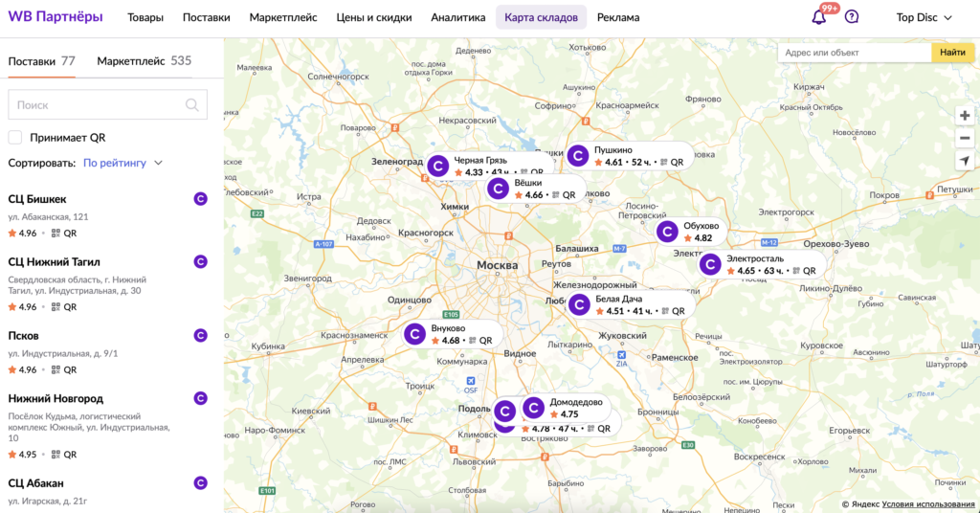Open Условия использования link on map
The image size is (980, 513).
tap(928, 504)
